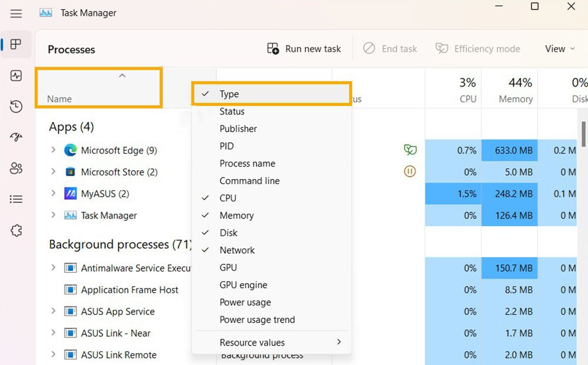This screenshot has height=365, width=588.
Task: Sort by the Name column header
Action: [x=99, y=88]
